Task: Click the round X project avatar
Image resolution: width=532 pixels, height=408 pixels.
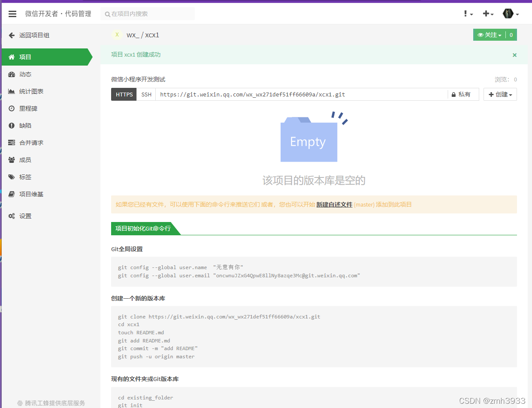Action: pyautogui.click(x=117, y=35)
